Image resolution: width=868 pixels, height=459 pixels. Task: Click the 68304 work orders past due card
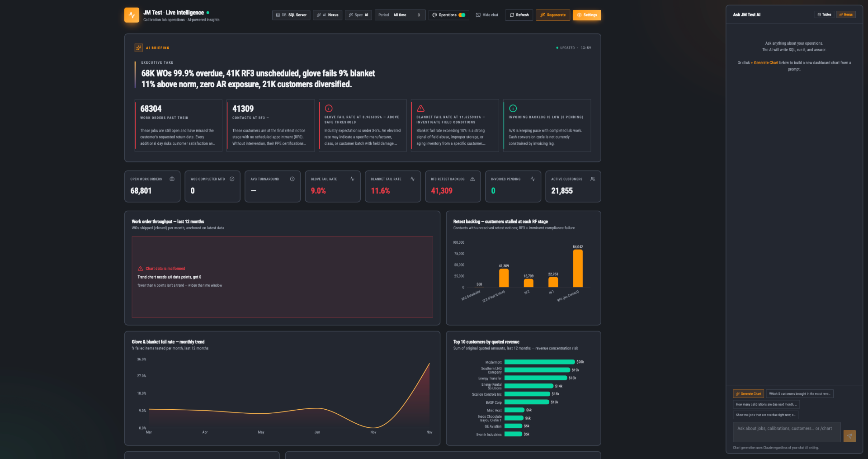pos(179,125)
